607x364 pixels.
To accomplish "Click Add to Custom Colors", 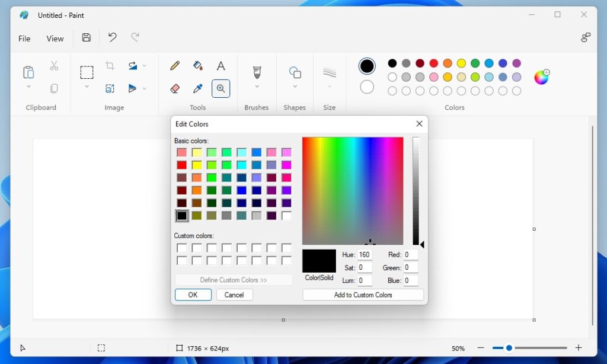I will [x=362, y=295].
